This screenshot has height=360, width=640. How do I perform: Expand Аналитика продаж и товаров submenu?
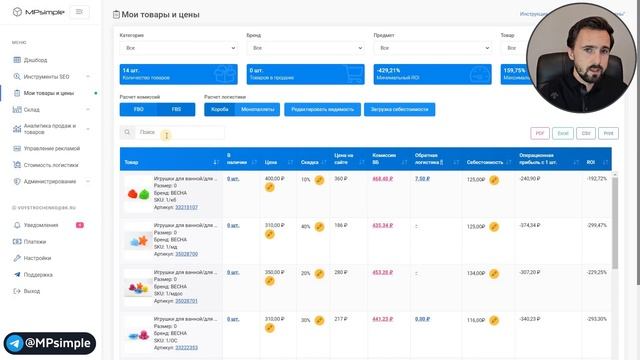pos(88,129)
